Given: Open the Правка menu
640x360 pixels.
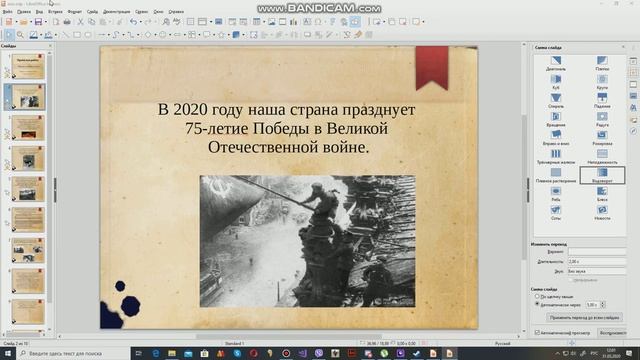Looking at the screenshot, I should pyautogui.click(x=24, y=12).
